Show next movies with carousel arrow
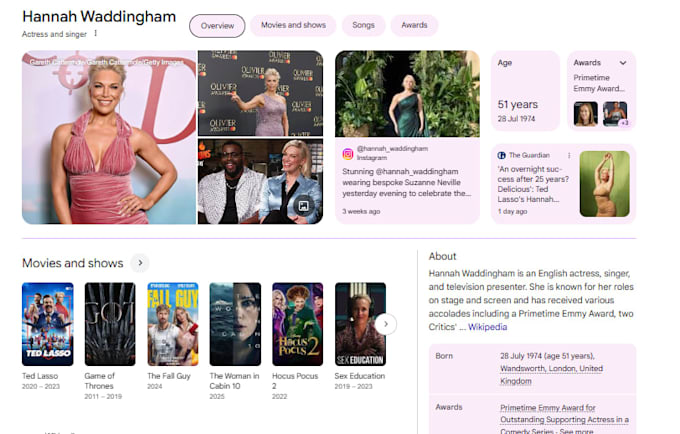Image resolution: width=680 pixels, height=434 pixels. [385, 324]
